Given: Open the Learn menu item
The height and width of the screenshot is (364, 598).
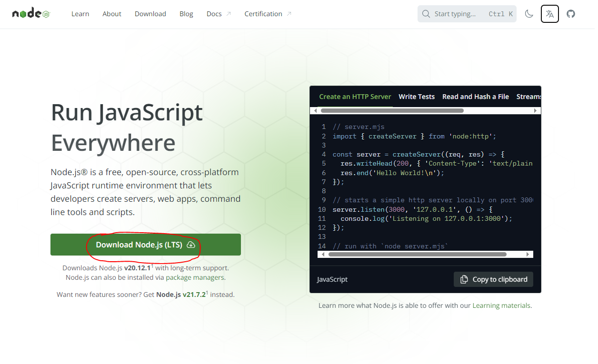Looking at the screenshot, I should (x=80, y=14).
